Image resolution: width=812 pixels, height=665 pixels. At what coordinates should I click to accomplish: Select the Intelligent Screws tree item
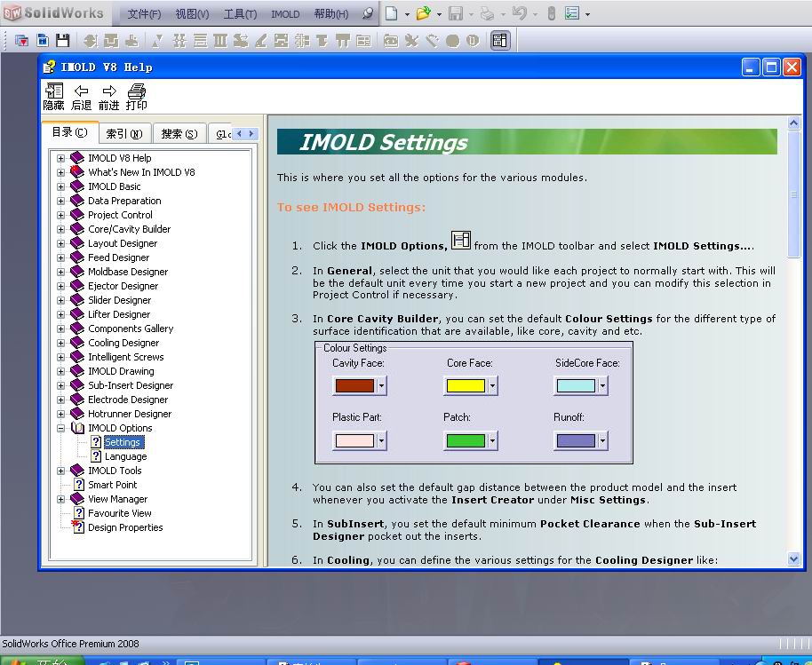(x=126, y=357)
